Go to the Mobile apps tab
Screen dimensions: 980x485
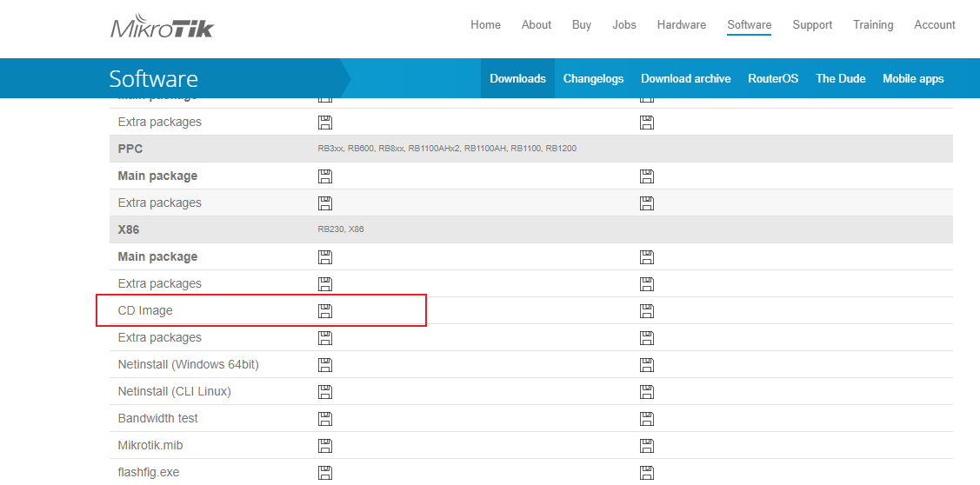point(913,79)
